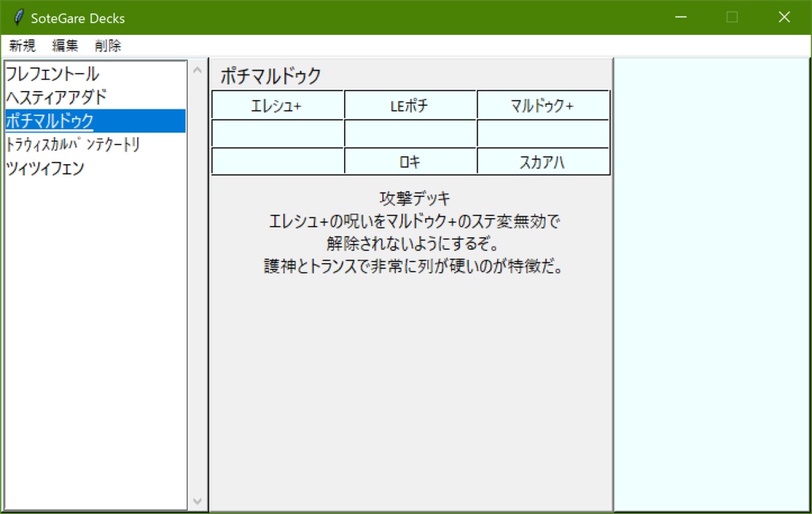Minimize the SoteGare Decks window
The height and width of the screenshot is (514, 812).
(x=681, y=17)
